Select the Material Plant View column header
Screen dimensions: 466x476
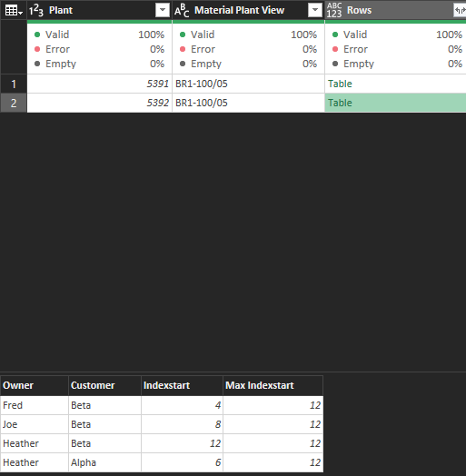(248, 10)
